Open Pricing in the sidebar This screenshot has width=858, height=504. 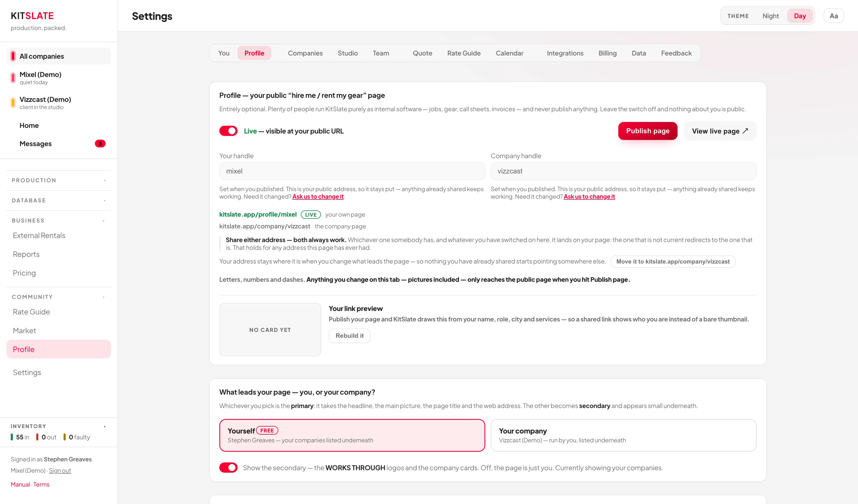[x=58, y=273]
